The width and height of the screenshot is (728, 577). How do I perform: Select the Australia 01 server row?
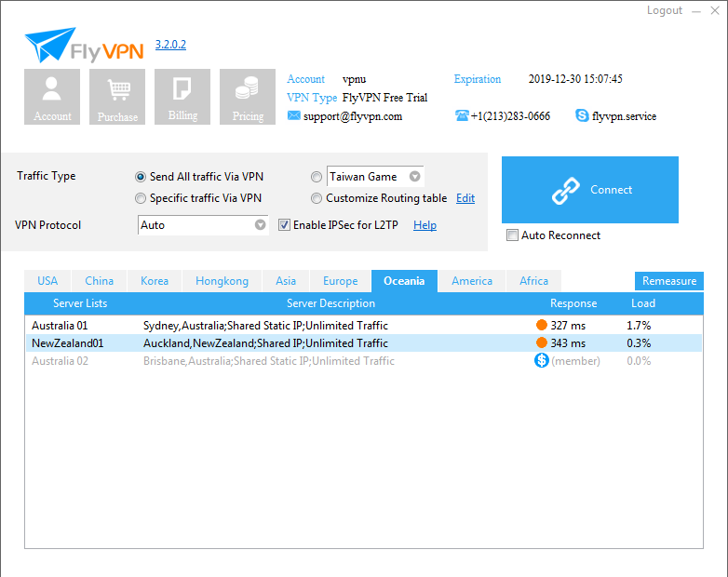click(x=364, y=326)
